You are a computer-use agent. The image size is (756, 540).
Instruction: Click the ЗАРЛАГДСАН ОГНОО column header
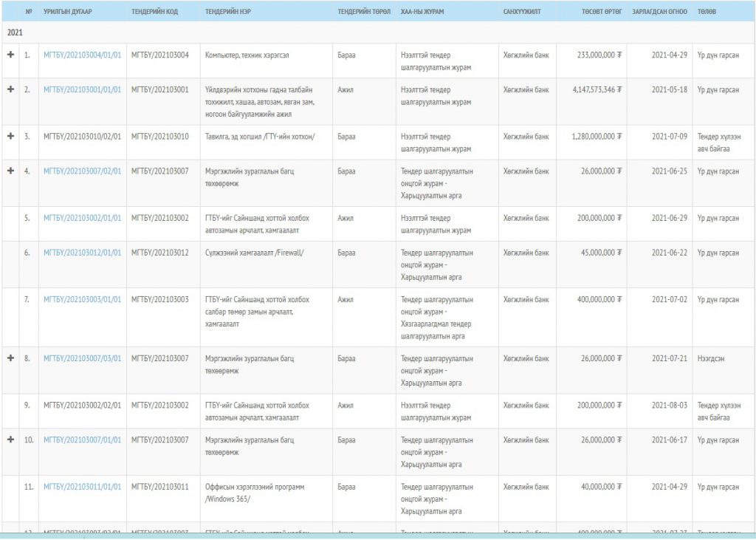(659, 12)
